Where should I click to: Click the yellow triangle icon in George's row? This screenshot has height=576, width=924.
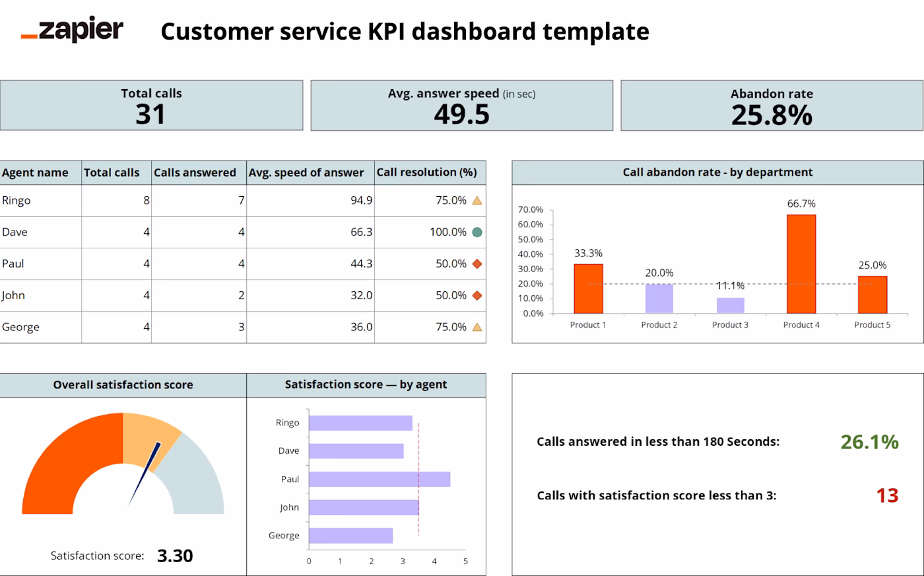477,327
